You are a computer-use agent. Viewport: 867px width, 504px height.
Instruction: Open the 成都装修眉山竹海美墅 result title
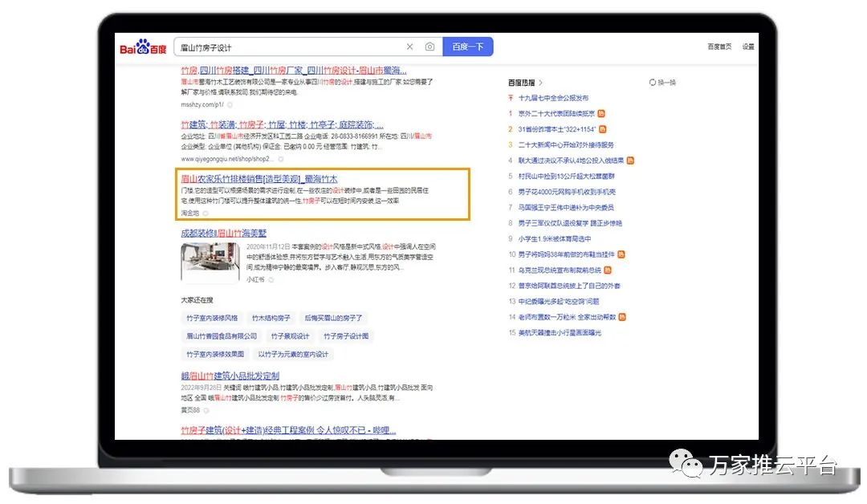pos(223,233)
